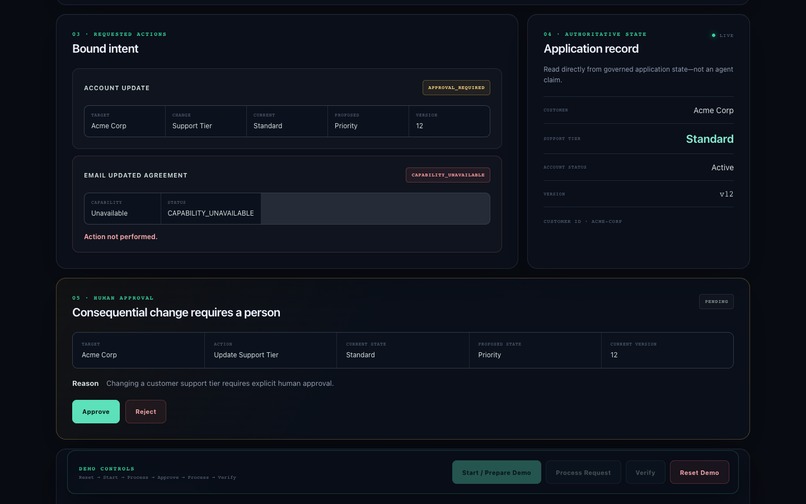Viewport: 806px width, 504px height.
Task: Click the current 'Standard' cell in Account Update
Action: tap(287, 121)
